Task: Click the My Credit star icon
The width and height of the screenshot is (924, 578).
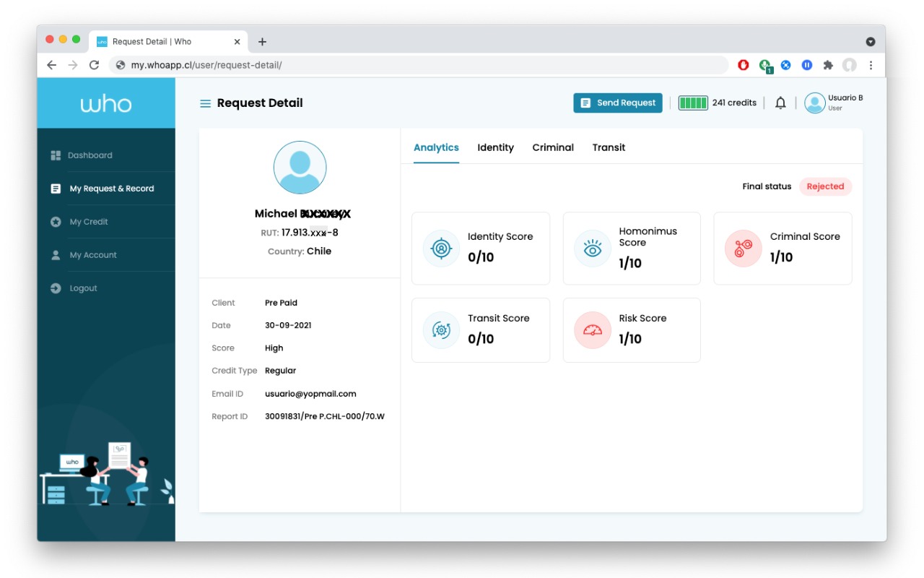Action: point(56,222)
